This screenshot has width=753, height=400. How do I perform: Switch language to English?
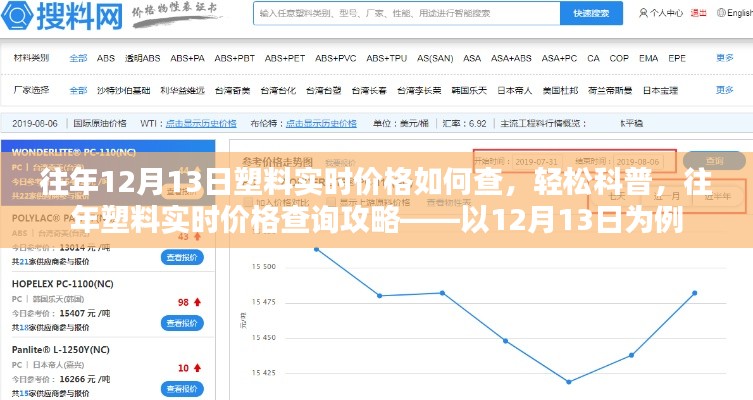click(735, 13)
